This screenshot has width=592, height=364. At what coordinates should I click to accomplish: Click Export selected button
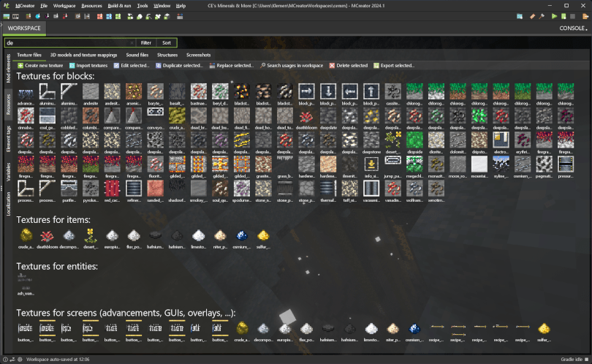[x=394, y=65]
